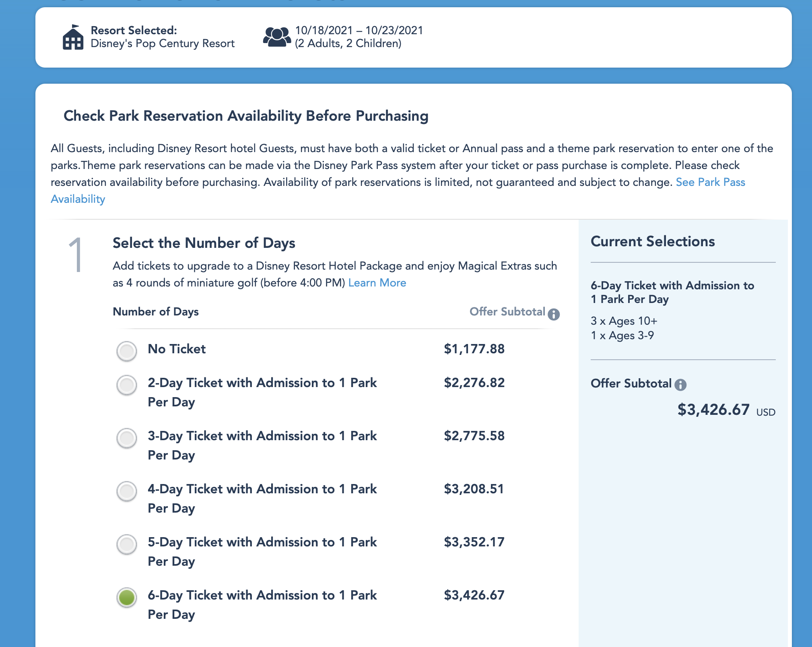This screenshot has height=647, width=812.
Task: Click the resort building icon
Action: point(73,37)
